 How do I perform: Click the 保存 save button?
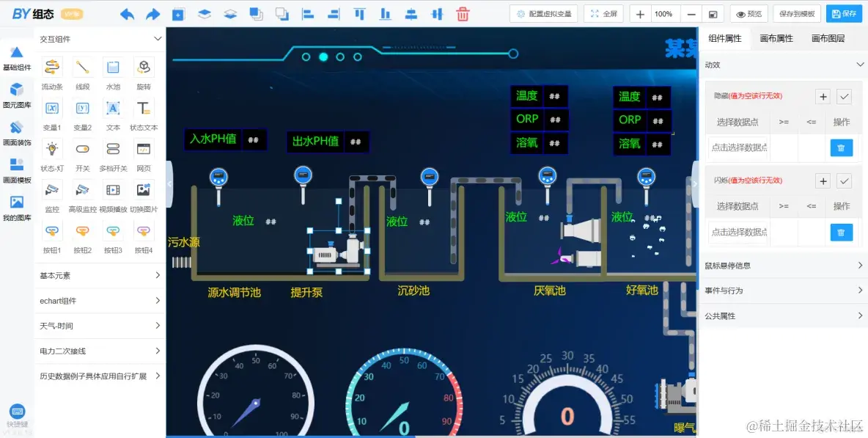pos(845,13)
